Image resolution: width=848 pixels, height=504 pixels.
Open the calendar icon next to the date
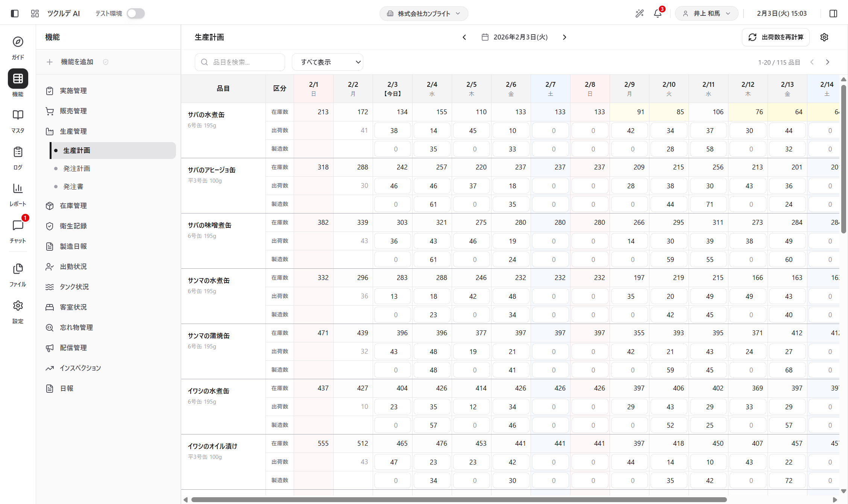485,37
